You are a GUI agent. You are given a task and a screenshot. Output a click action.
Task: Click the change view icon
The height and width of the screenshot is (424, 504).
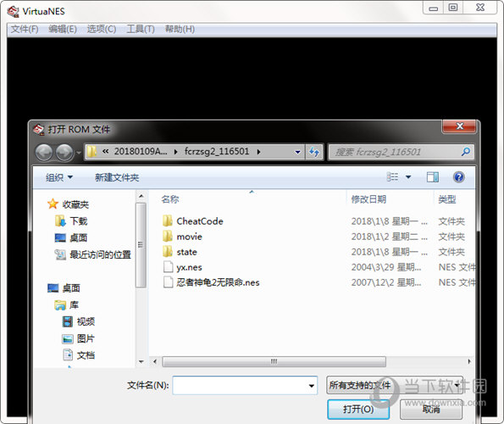click(x=392, y=176)
